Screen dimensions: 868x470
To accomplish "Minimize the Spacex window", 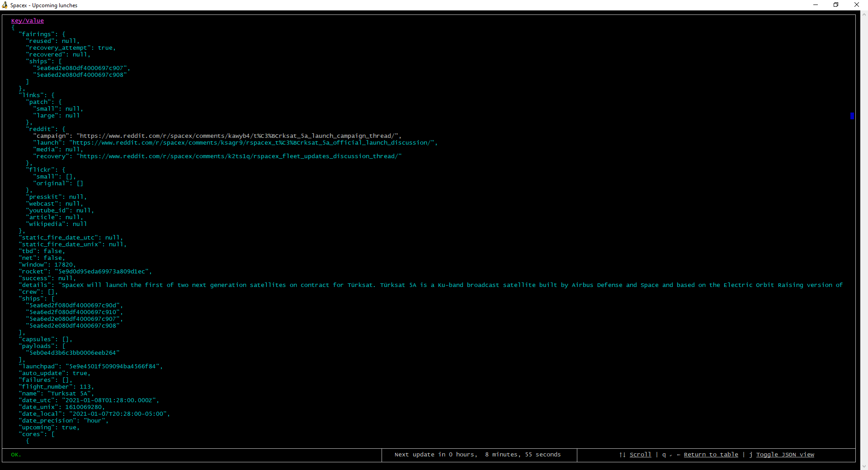I will pos(816,5).
